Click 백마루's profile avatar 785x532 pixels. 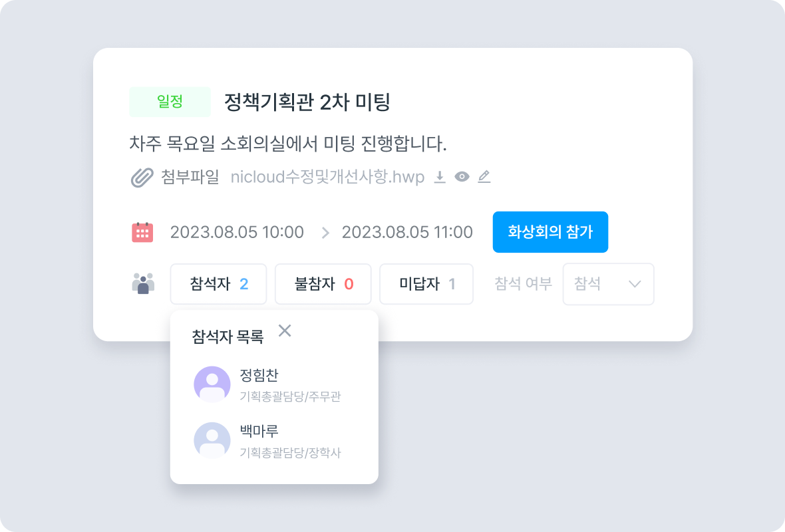pos(212,440)
